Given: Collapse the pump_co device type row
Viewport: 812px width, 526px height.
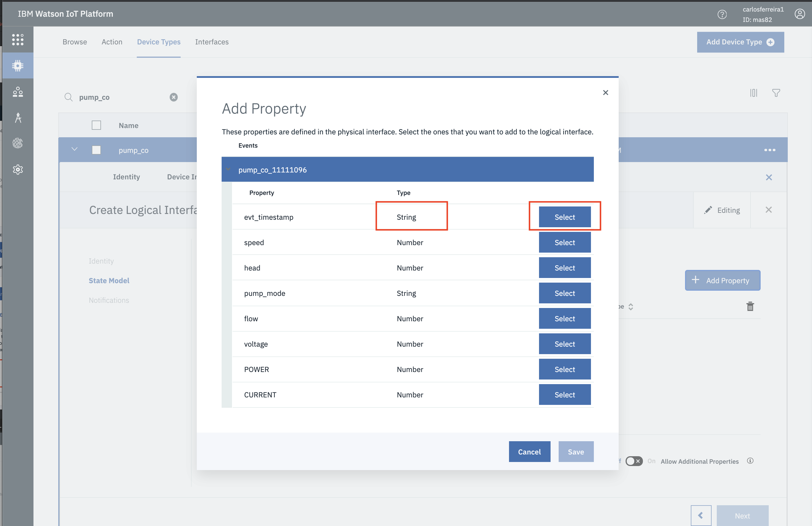Looking at the screenshot, I should (74, 149).
